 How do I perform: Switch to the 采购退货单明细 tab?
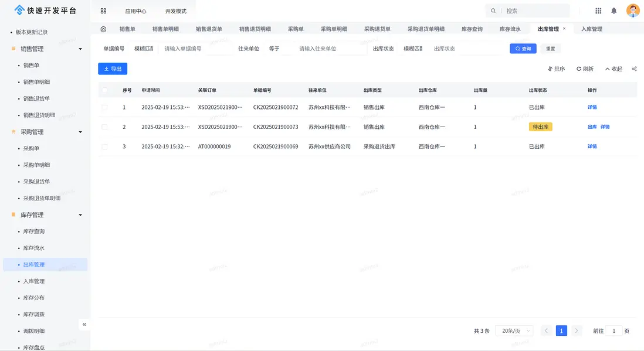coord(426,29)
